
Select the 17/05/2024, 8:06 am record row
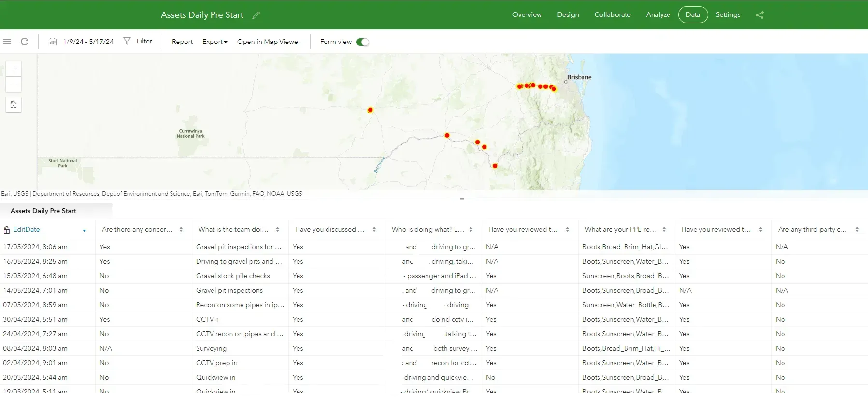pos(35,247)
